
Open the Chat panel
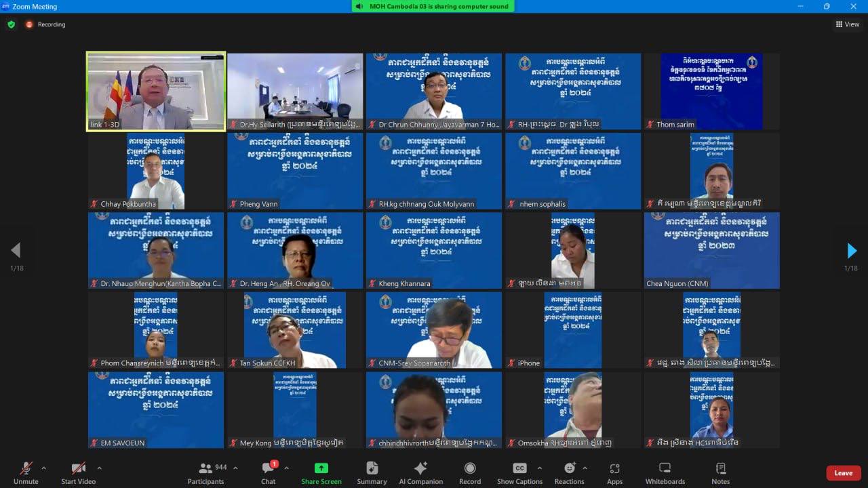pyautogui.click(x=268, y=472)
